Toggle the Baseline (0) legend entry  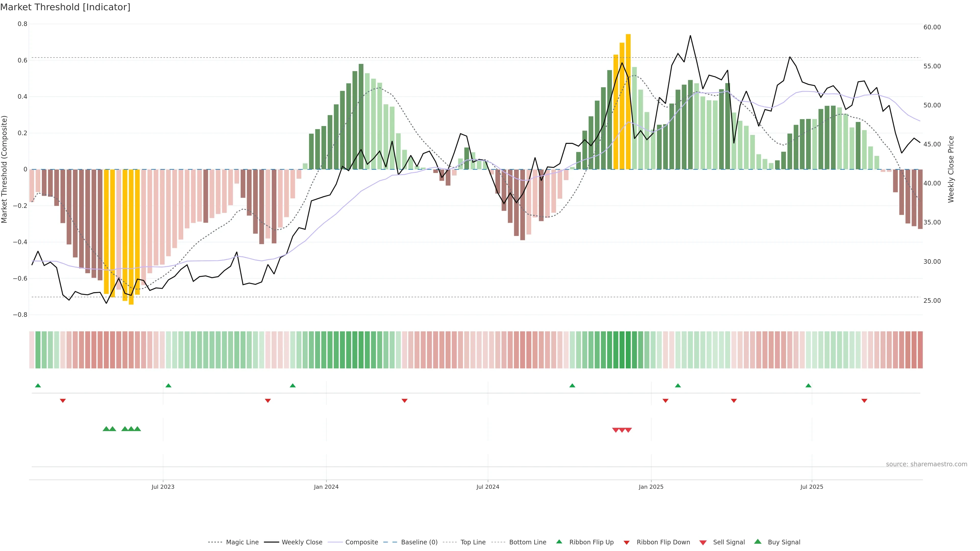coord(419,542)
